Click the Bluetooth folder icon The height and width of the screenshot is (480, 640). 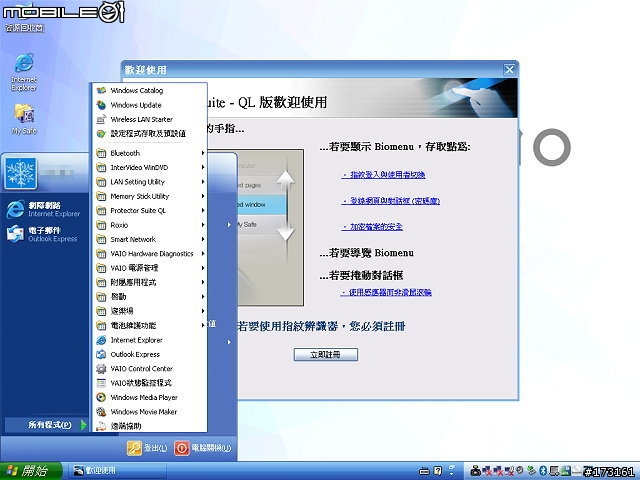(x=101, y=153)
